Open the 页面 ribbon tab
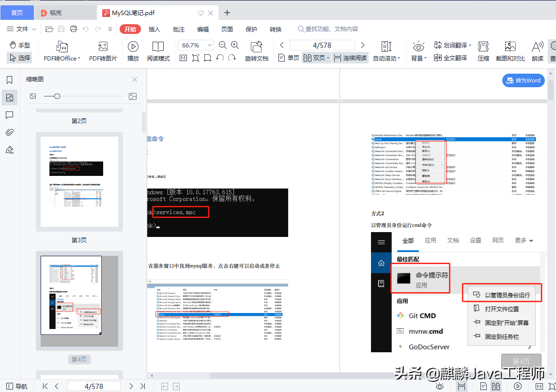This screenshot has width=556, height=392. pyautogui.click(x=227, y=29)
